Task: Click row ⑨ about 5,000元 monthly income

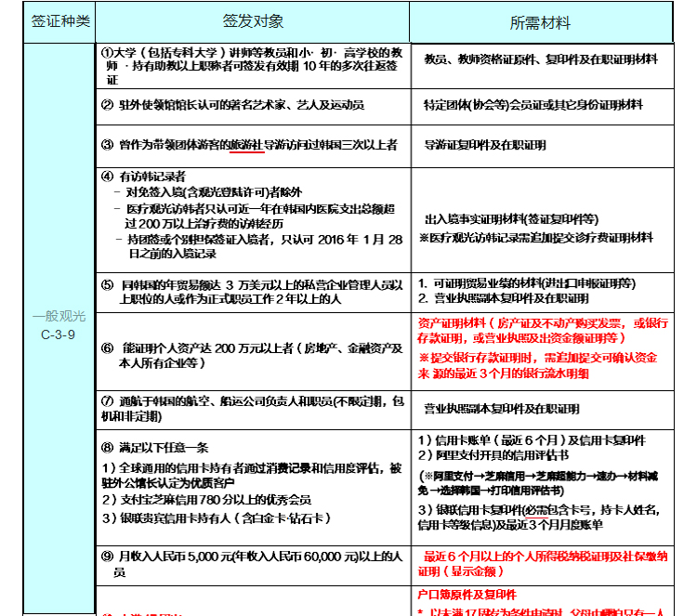Action: point(253,560)
